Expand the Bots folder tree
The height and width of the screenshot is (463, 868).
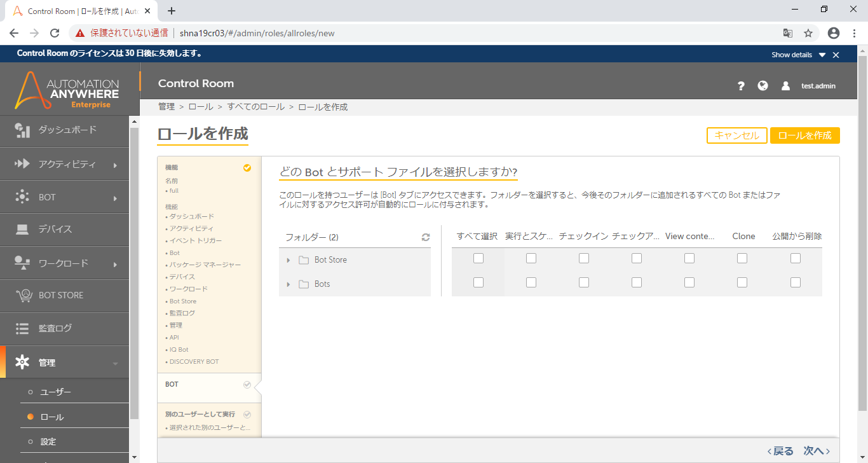pyautogui.click(x=288, y=284)
